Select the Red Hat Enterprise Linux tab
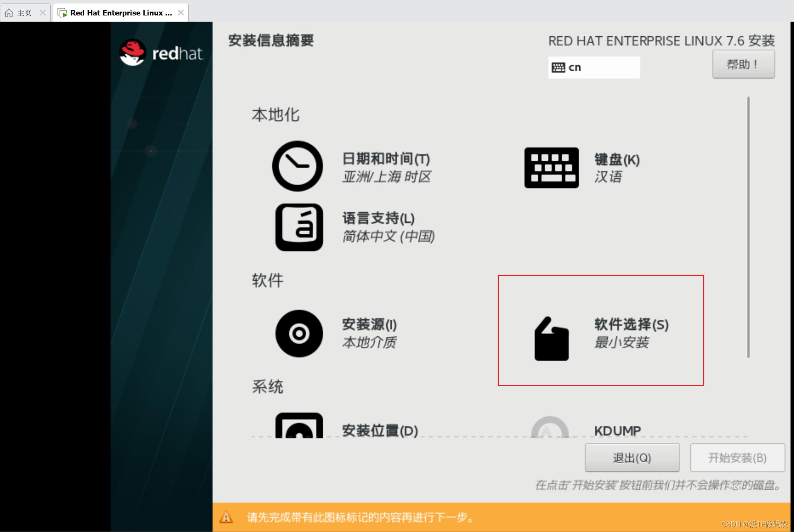Screen dimensions: 794x532 click(121, 13)
